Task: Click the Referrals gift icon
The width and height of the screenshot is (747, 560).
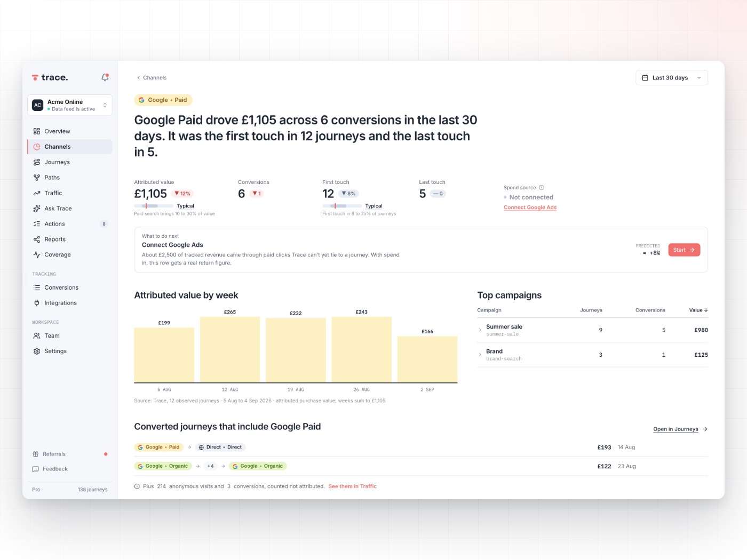Action: [36, 454]
